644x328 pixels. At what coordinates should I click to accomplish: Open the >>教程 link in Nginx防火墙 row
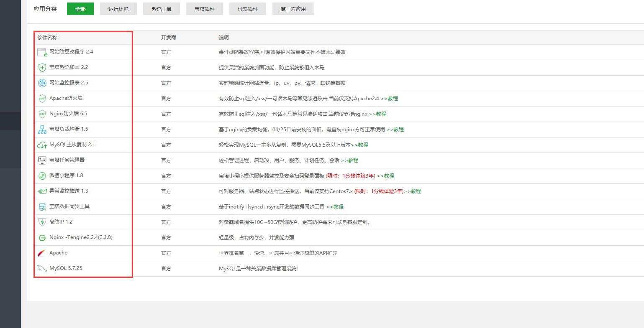[x=377, y=114]
